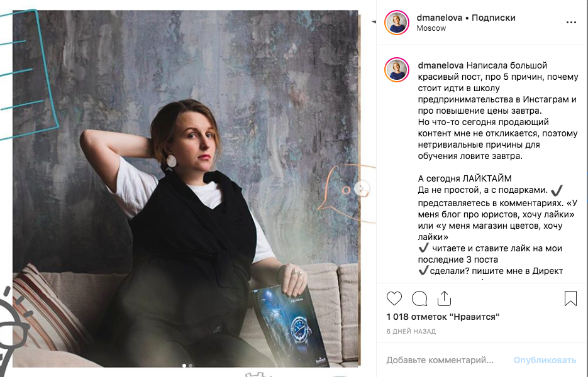The image size is (588, 377).
Task: Open the 6 дней назад timestamp
Action: (x=411, y=331)
